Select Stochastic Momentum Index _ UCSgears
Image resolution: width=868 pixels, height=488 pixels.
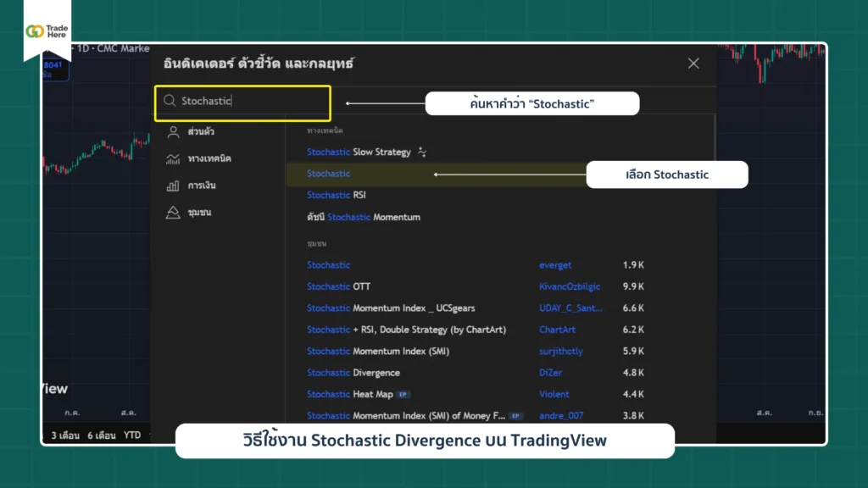click(391, 308)
